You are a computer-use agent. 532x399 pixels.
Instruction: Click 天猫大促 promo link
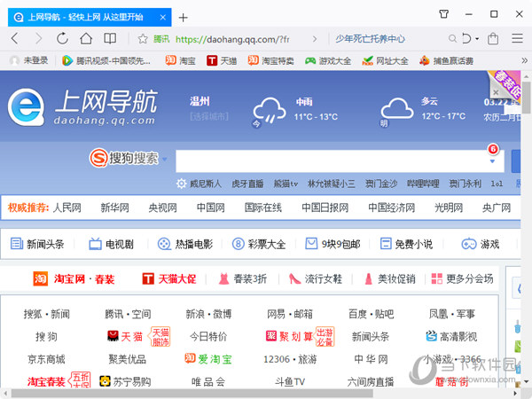pos(169,279)
